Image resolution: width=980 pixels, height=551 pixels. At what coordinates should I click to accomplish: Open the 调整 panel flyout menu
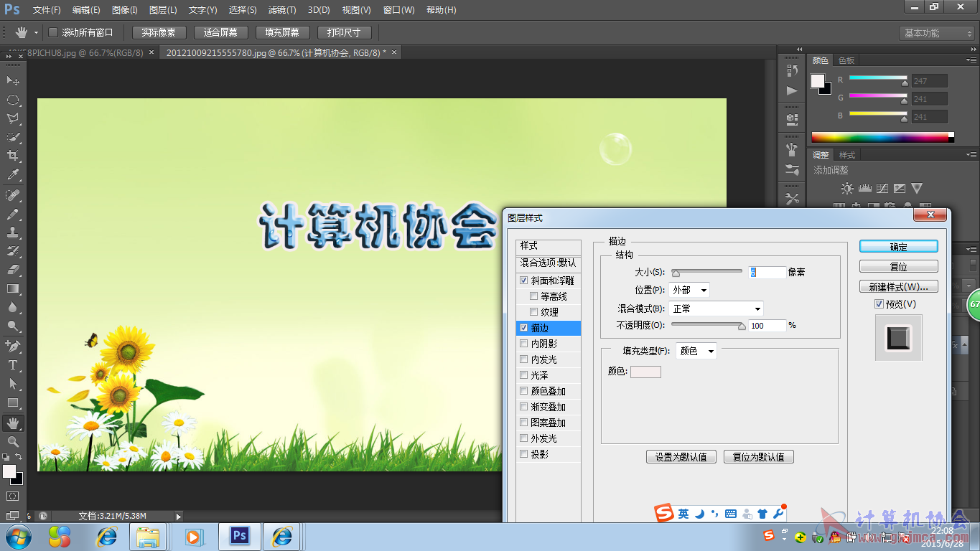pos(971,154)
